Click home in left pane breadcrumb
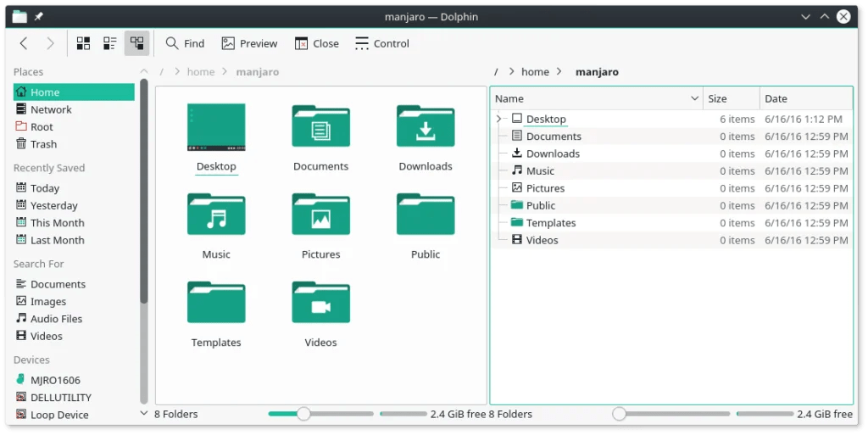This screenshot has width=868, height=435. 200,72
